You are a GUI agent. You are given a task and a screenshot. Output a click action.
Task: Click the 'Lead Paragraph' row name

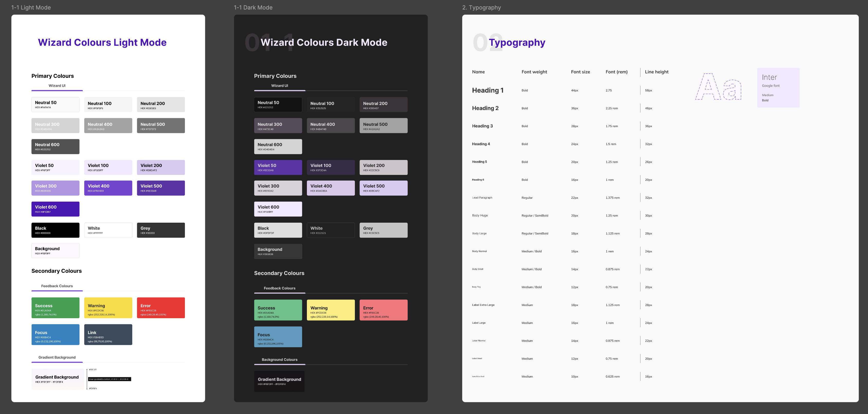tap(482, 198)
